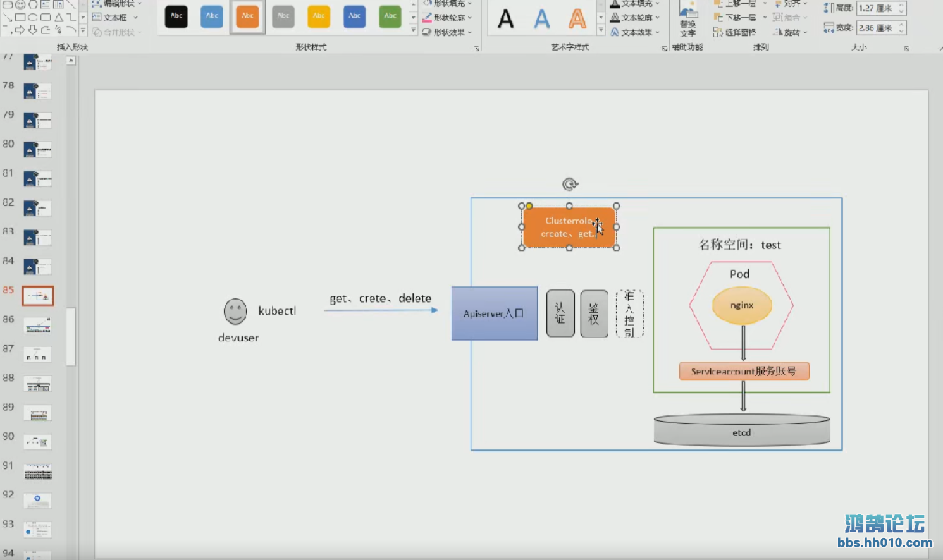Apply the gray Abc shape style
Image resolution: width=943 pixels, height=560 pixels.
(283, 16)
